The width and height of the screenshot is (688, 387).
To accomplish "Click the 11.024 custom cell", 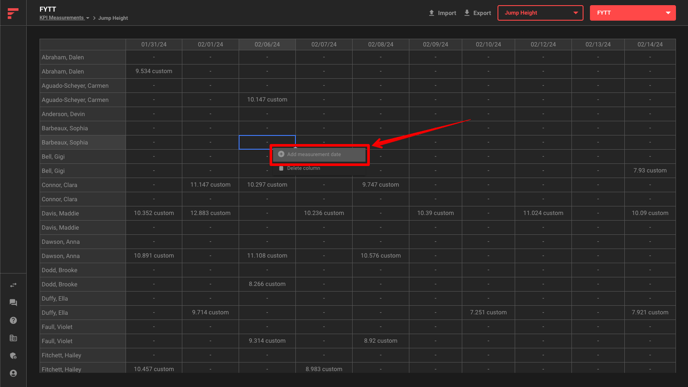I will tap(543, 213).
